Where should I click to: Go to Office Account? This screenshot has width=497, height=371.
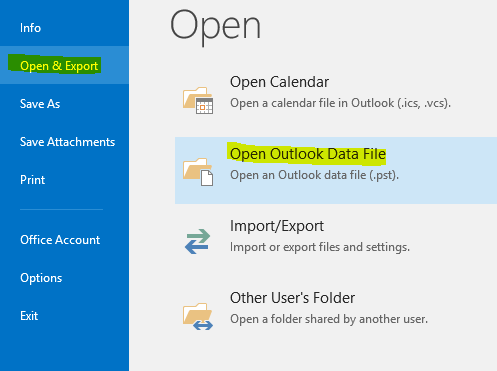click(60, 240)
